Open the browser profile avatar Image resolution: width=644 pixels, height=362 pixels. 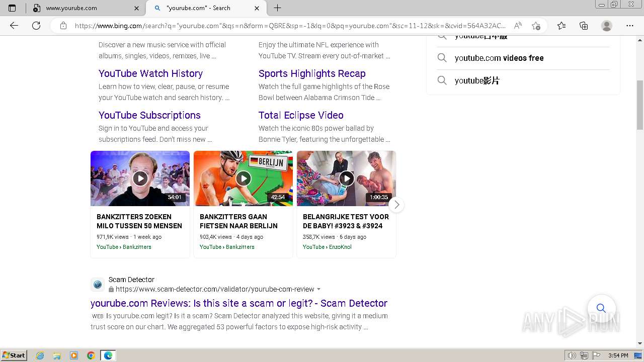(x=607, y=26)
